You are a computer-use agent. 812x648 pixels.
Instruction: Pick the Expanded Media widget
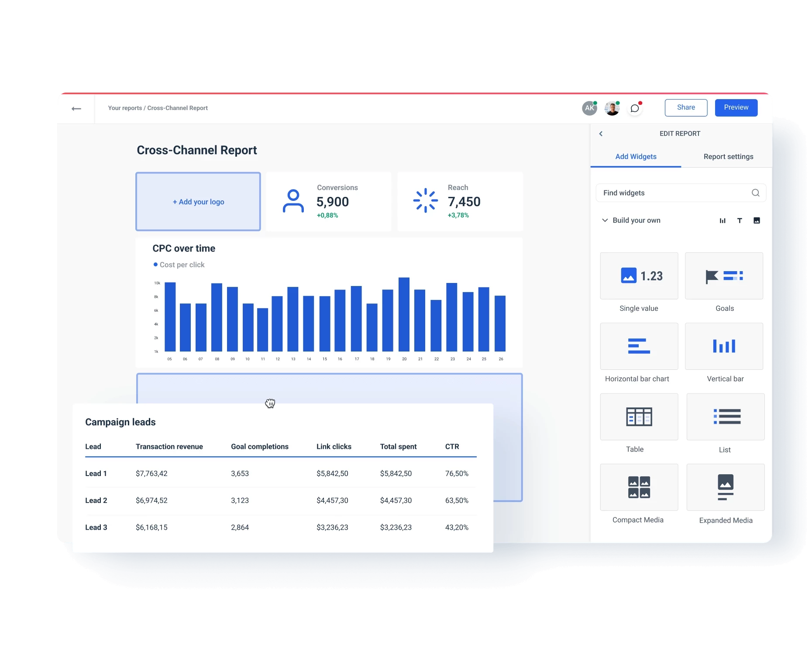pyautogui.click(x=725, y=487)
